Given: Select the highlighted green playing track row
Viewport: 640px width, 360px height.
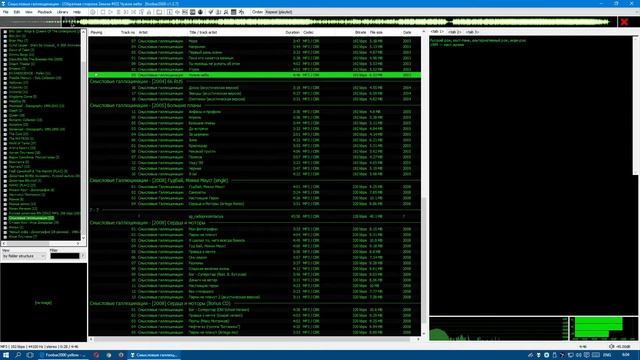Looking at the screenshot, I should click(255, 75).
